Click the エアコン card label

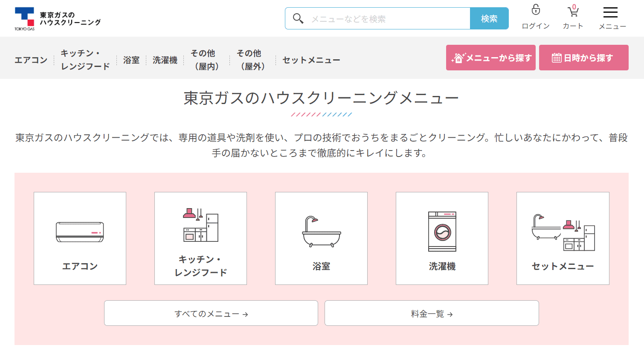point(80,266)
